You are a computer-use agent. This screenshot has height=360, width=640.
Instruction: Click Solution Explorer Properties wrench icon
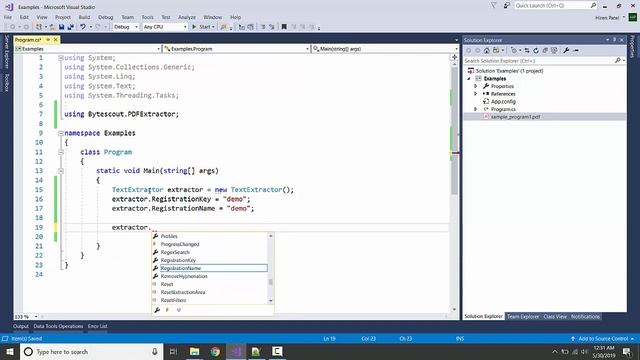[x=566, y=51]
